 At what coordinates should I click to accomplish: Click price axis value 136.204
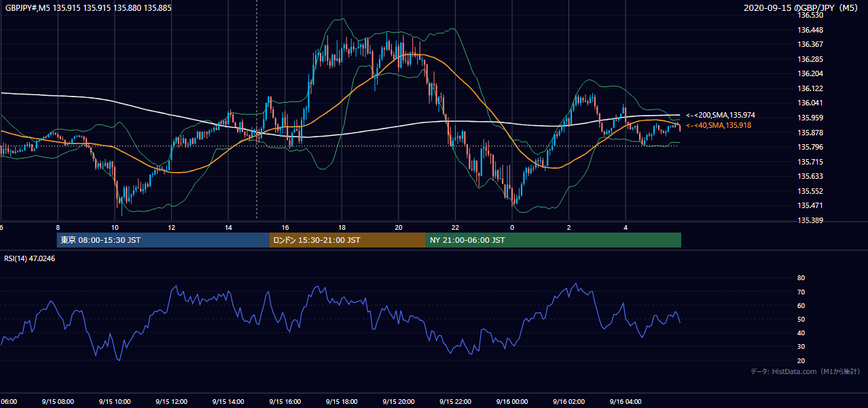pos(810,73)
